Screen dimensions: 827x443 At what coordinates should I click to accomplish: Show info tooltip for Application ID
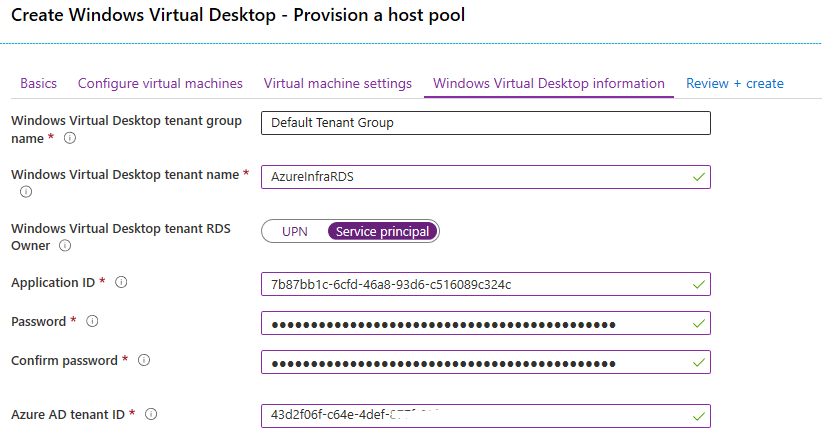click(x=121, y=283)
